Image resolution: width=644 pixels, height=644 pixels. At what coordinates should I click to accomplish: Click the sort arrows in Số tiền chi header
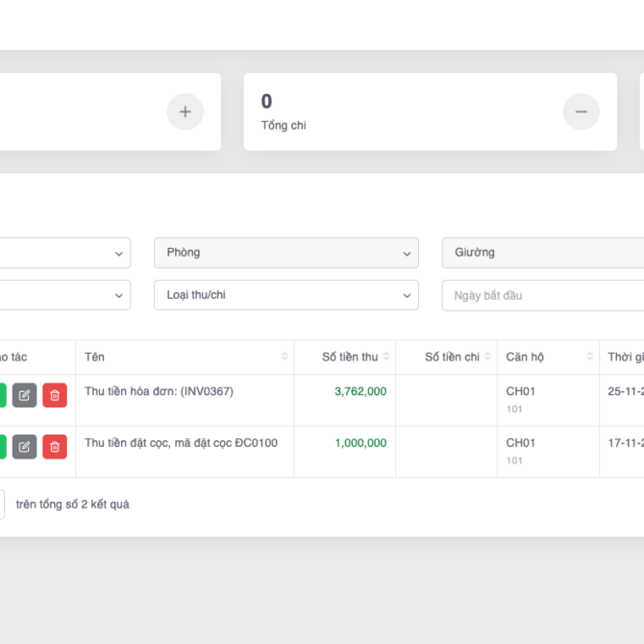tap(487, 357)
